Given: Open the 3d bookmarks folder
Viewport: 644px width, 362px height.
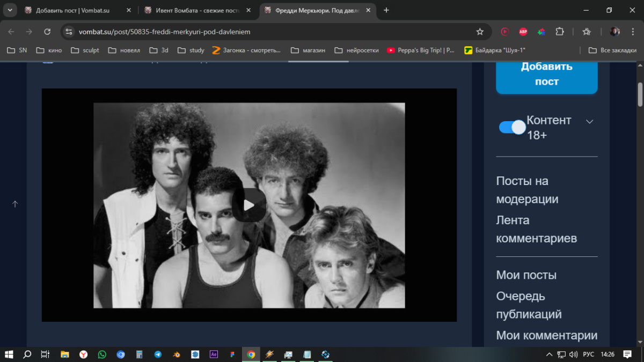Looking at the screenshot, I should (x=159, y=50).
